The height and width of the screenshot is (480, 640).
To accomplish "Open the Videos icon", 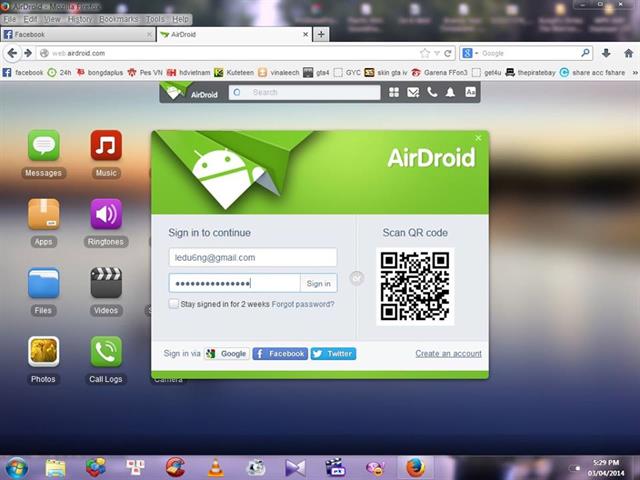I will tap(106, 283).
